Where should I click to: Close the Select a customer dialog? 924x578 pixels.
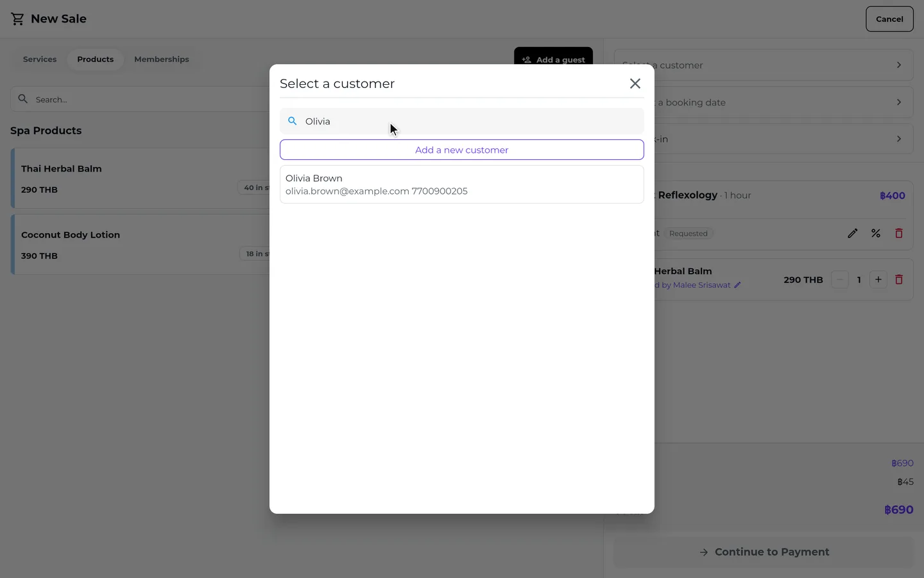point(635,83)
